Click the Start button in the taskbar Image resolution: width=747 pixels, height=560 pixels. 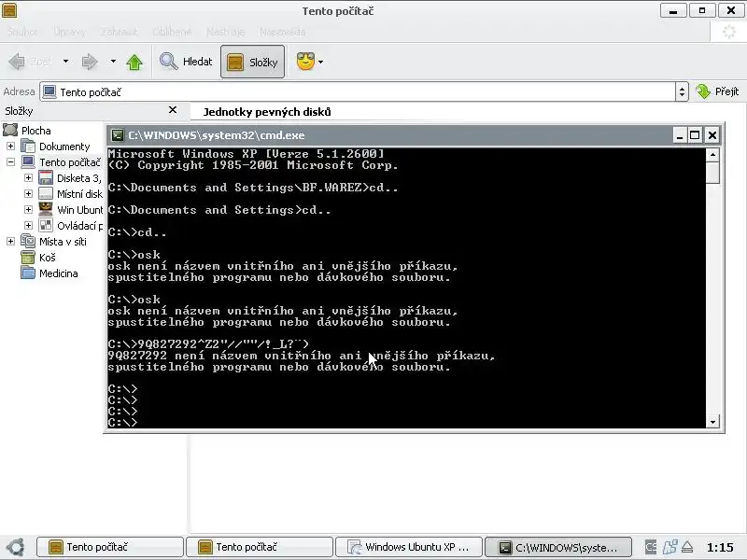click(16, 547)
